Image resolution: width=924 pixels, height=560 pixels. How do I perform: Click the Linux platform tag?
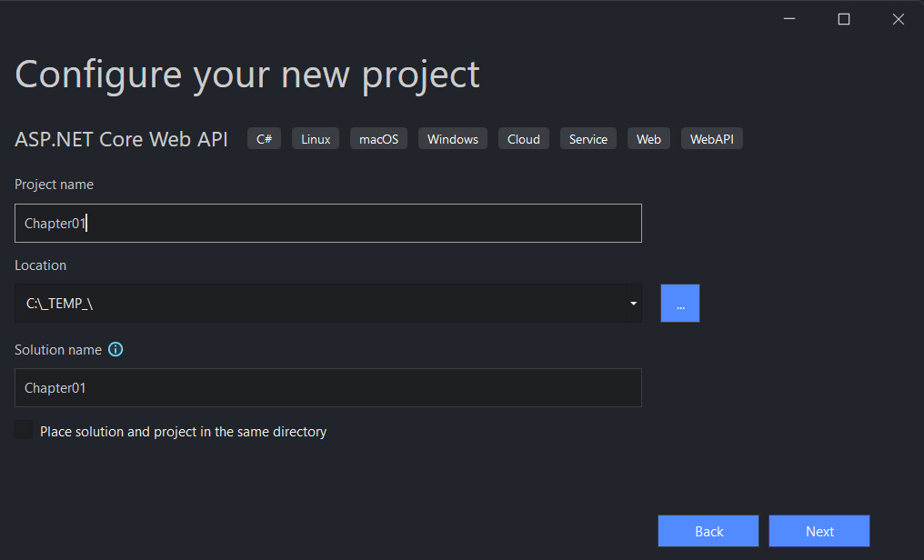(316, 139)
